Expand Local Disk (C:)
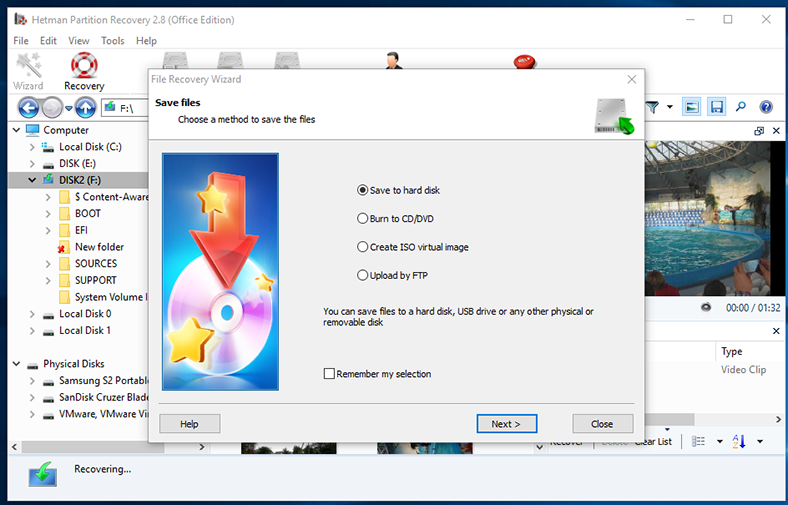The height and width of the screenshot is (505, 788). point(32,147)
